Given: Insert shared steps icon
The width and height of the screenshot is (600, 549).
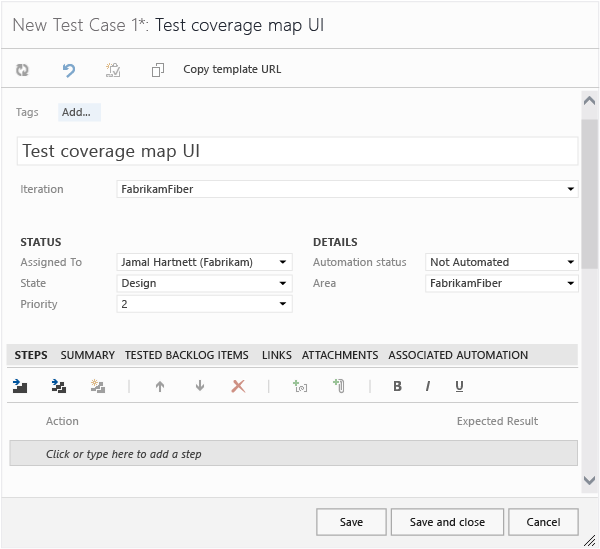Looking at the screenshot, I should click(59, 386).
